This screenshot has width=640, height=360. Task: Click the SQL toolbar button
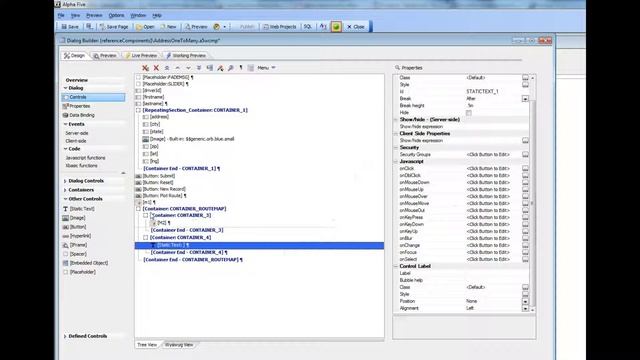[x=307, y=27]
